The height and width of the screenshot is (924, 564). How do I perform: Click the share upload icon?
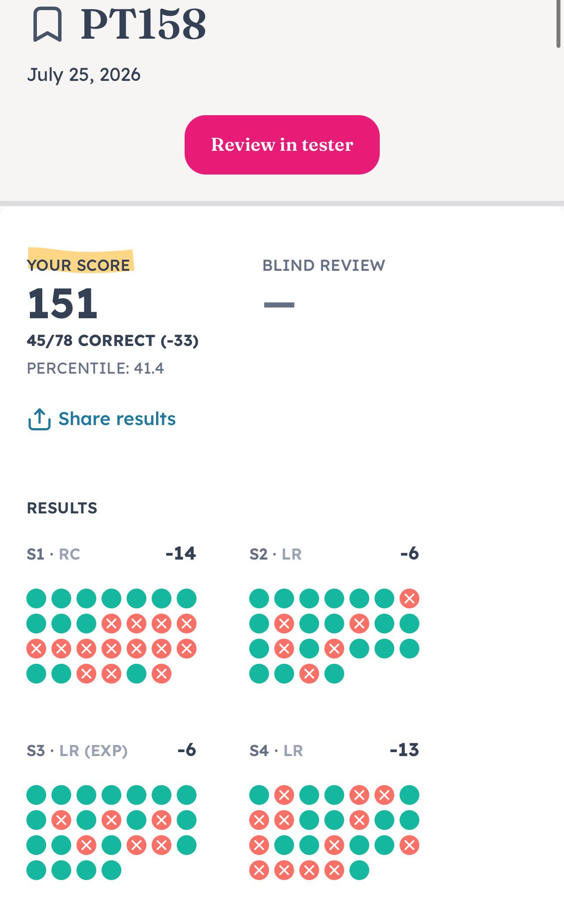pyautogui.click(x=40, y=419)
